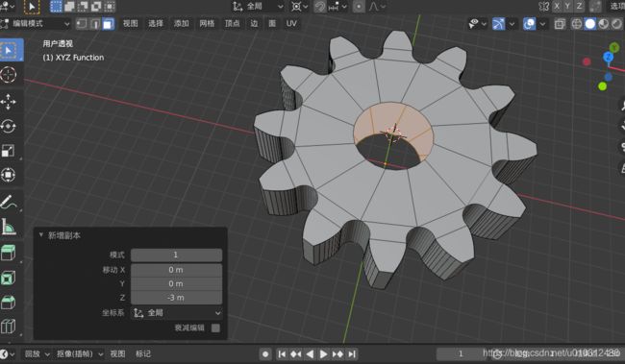The width and height of the screenshot is (625, 364).
Task: Open the 回放 playback dropdown
Action: (37, 353)
